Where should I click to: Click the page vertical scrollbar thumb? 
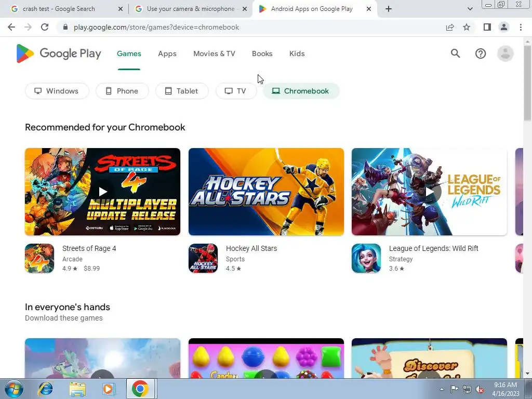click(528, 83)
